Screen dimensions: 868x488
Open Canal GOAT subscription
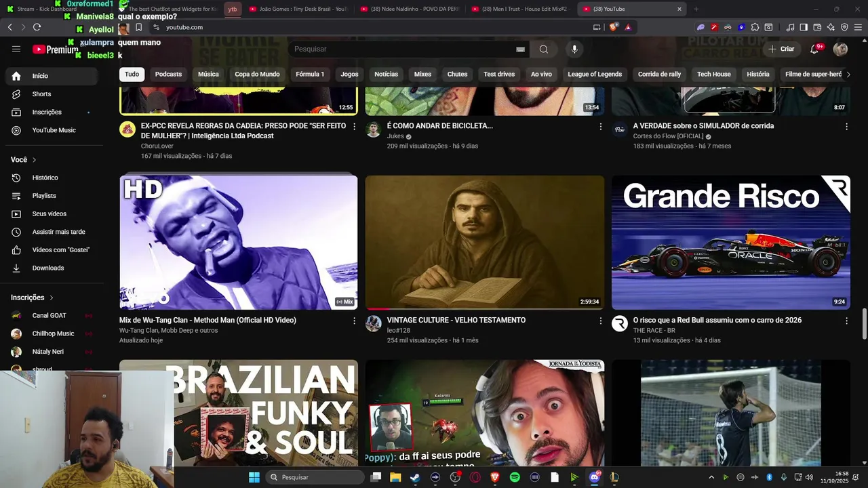pos(53,315)
